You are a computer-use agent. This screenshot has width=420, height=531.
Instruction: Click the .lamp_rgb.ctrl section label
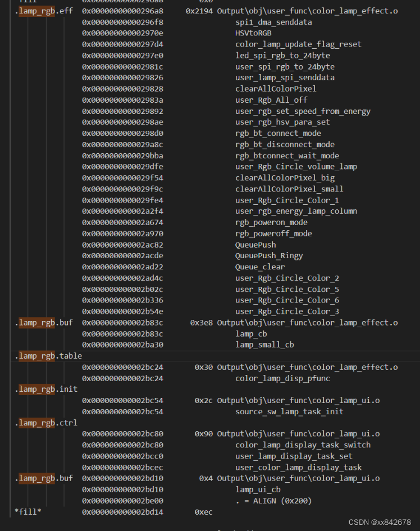point(46,423)
